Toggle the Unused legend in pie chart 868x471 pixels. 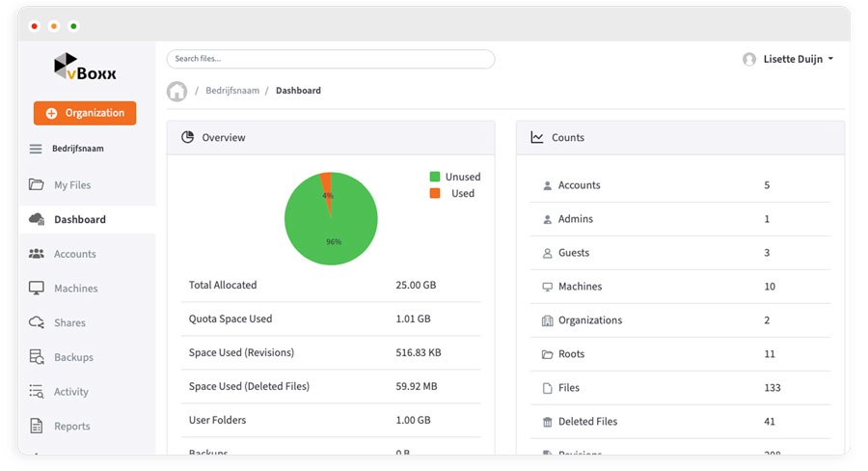454,177
